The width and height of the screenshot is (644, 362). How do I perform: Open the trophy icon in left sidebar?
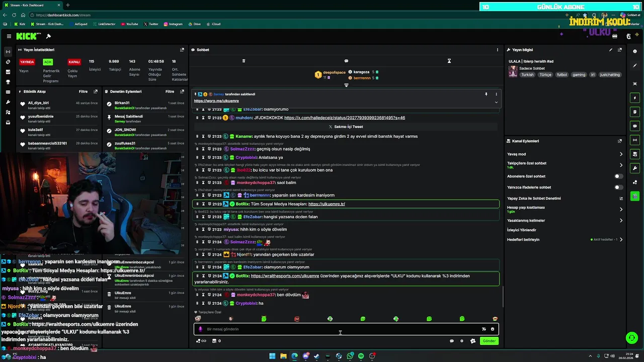pos(8,82)
